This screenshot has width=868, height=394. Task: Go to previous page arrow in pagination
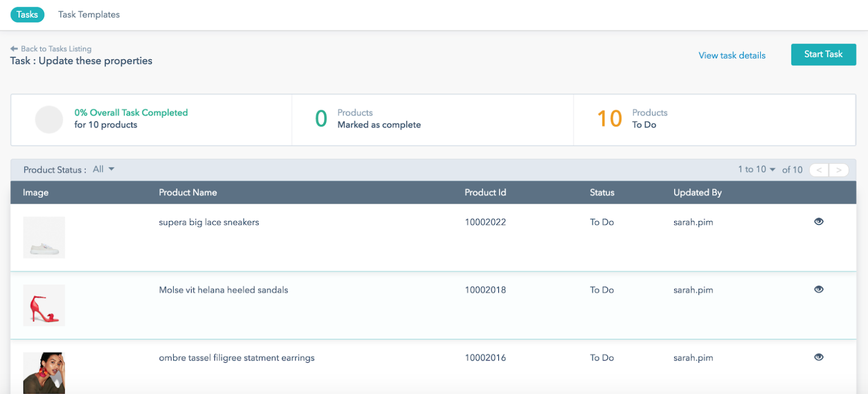[x=819, y=170]
